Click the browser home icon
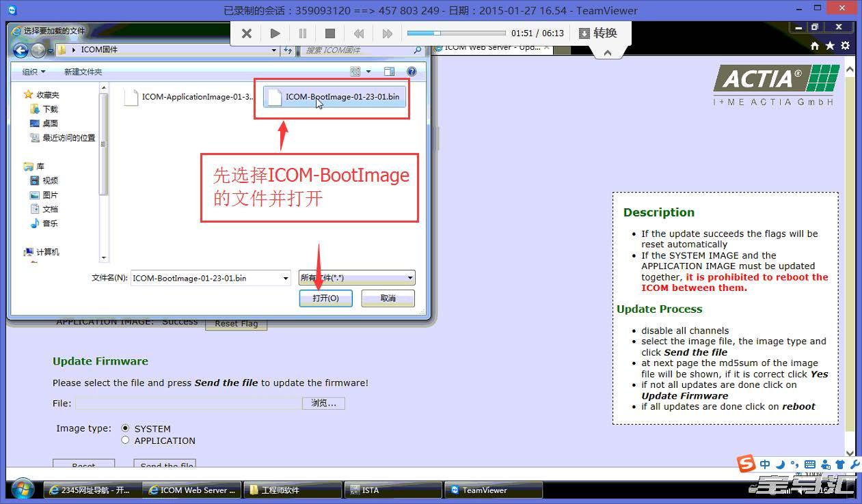 coord(814,46)
